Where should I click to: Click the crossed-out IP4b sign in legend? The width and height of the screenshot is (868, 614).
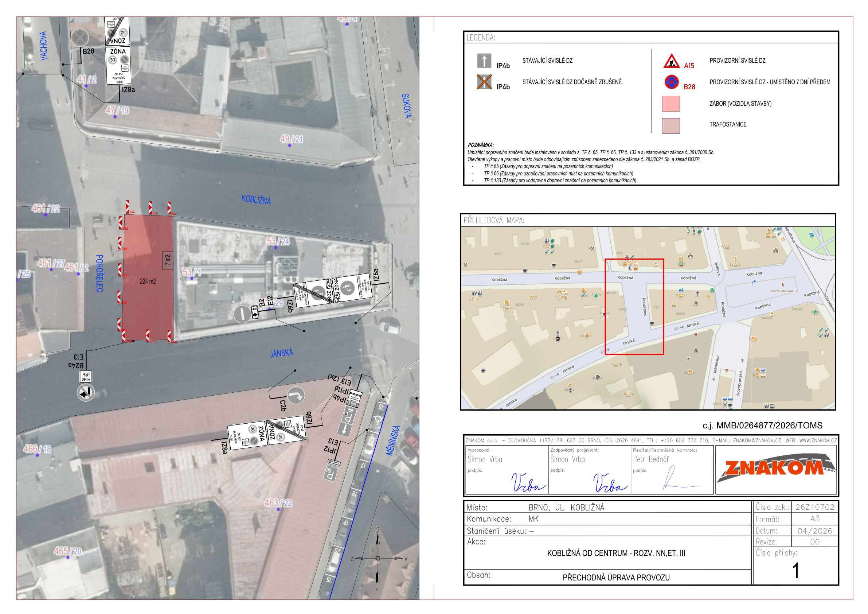[x=484, y=82]
